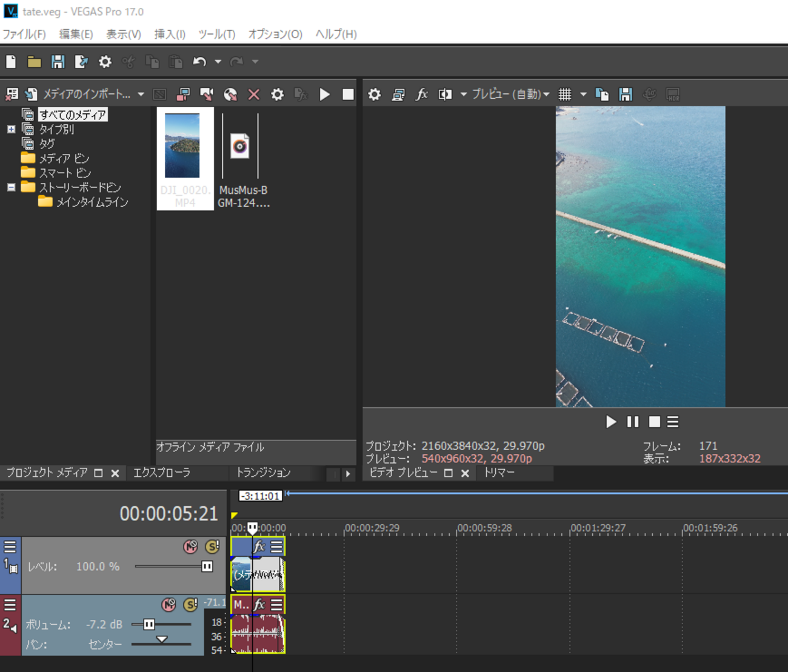The image size is (788, 672).
Task: Switch to the トランジション tab
Action: point(263,473)
